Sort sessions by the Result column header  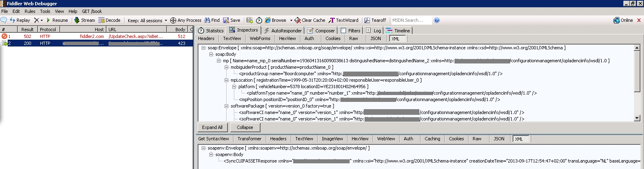(x=27, y=30)
